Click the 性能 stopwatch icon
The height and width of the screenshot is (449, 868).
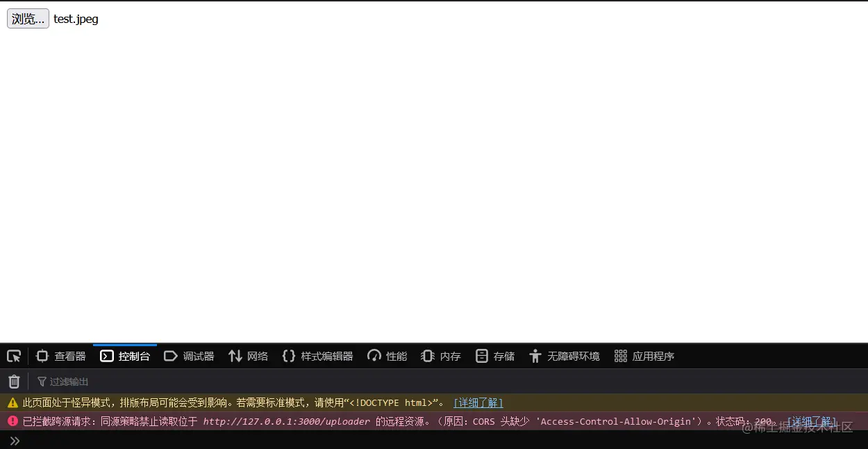pyautogui.click(x=374, y=356)
